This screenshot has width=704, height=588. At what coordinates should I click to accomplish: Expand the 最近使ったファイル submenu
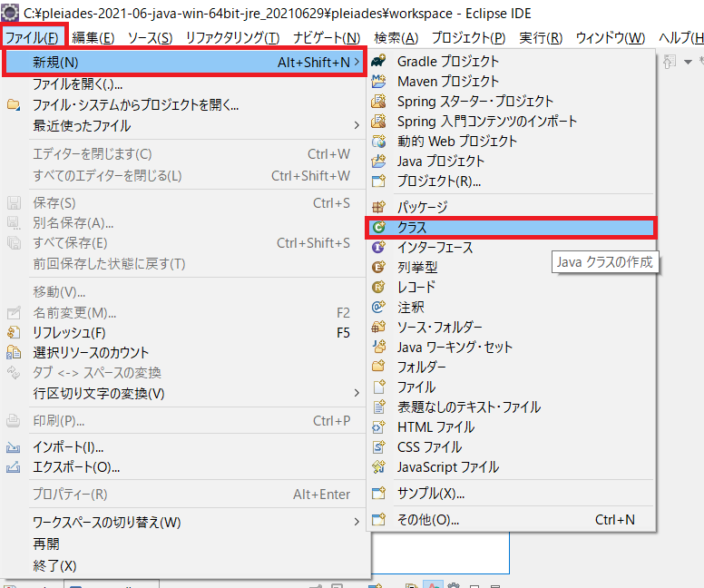click(357, 125)
